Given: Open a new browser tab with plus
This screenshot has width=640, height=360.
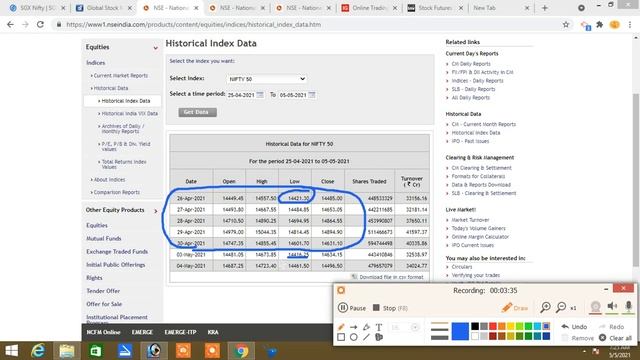Looking at the screenshot, I should [544, 8].
